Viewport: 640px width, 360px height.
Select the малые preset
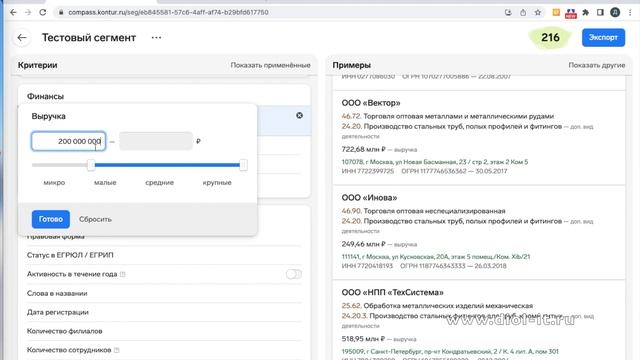(x=105, y=183)
